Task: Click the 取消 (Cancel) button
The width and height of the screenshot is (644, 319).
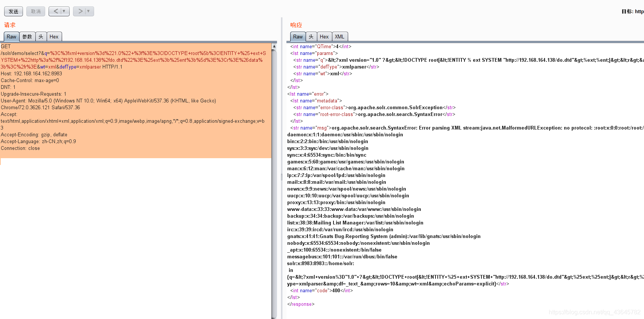Action: 36,11
